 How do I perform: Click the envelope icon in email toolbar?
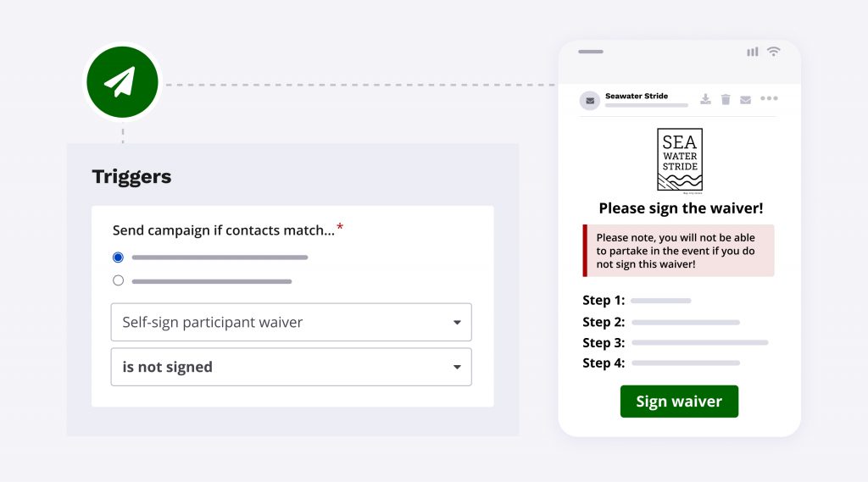tap(745, 99)
